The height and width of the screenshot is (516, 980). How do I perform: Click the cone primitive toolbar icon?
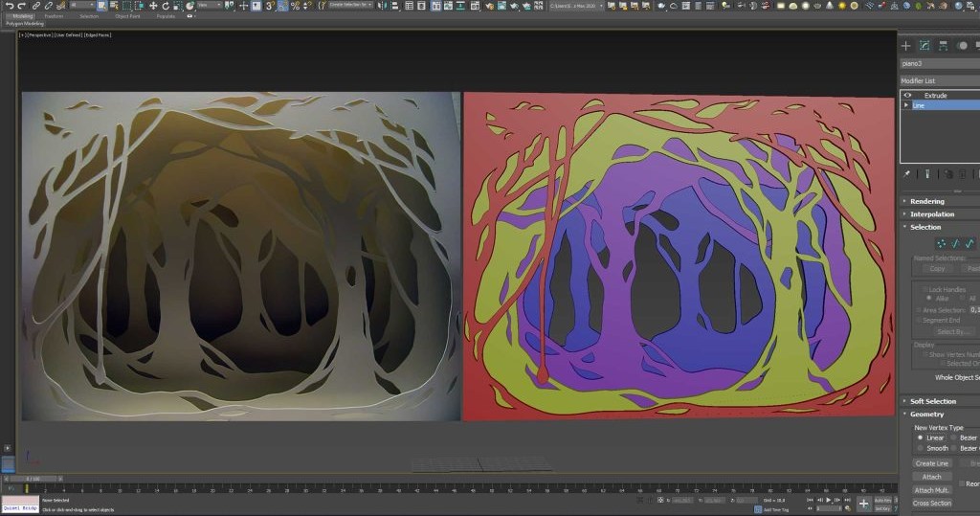point(830,6)
